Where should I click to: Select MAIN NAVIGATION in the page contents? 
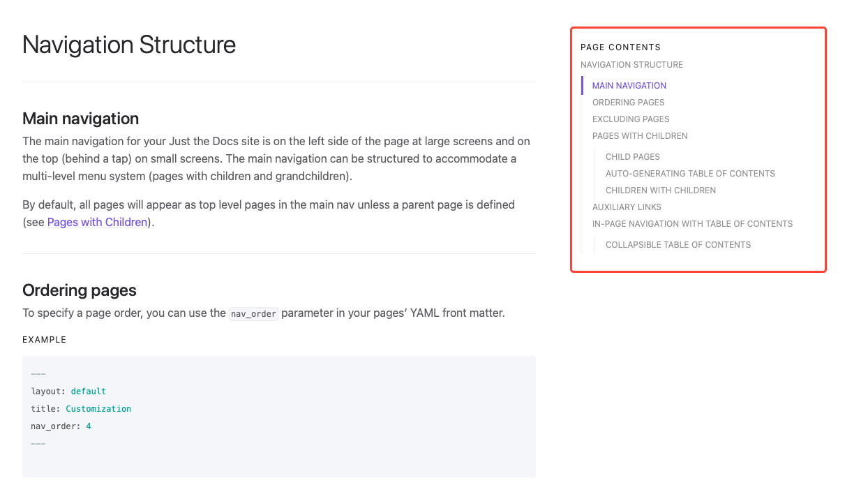pos(629,85)
